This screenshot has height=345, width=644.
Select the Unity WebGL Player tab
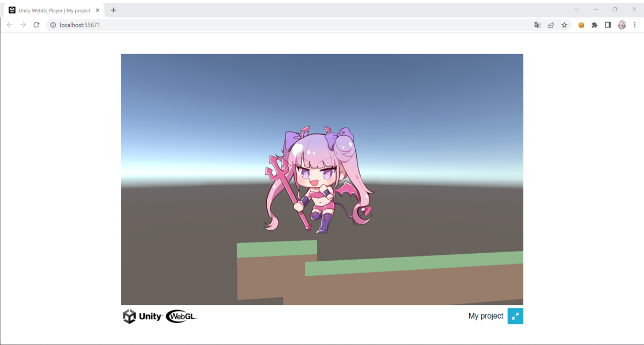pyautogui.click(x=54, y=10)
